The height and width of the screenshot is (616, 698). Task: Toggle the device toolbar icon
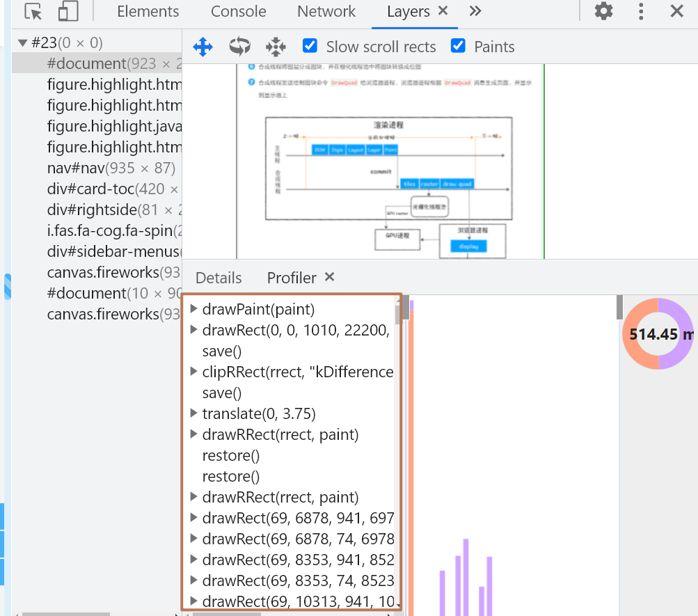pyautogui.click(x=68, y=12)
